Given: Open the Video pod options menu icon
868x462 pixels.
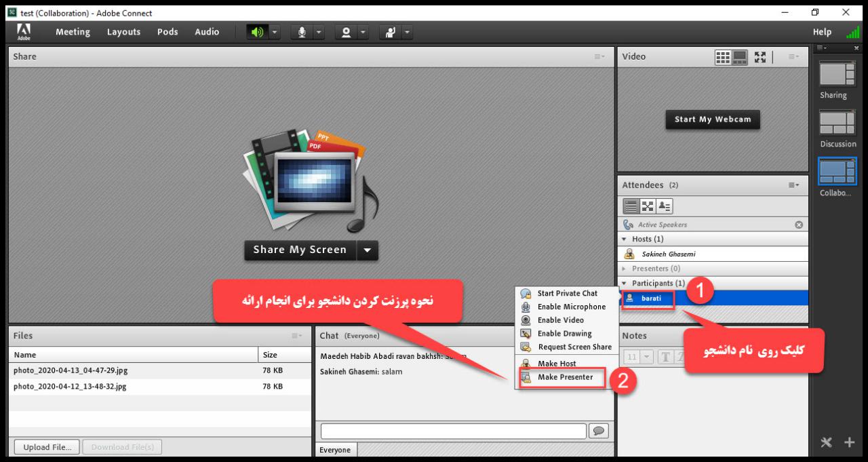Looking at the screenshot, I should [x=794, y=57].
